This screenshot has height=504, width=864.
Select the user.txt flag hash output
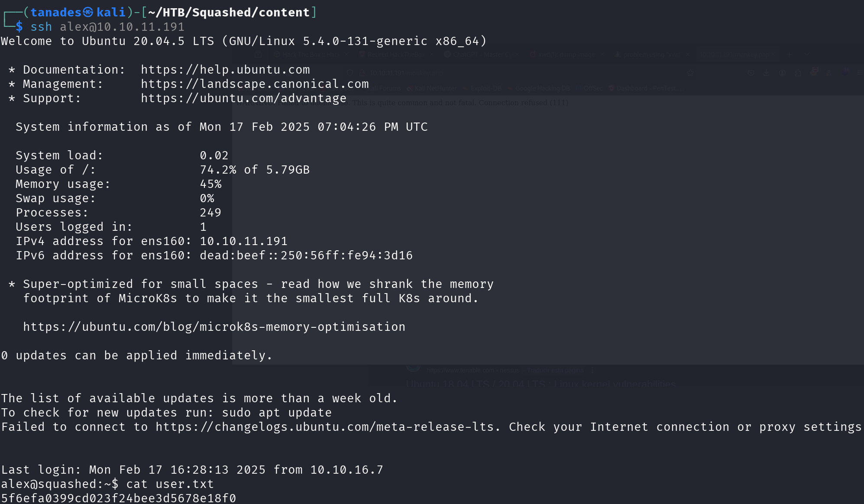[x=118, y=498]
